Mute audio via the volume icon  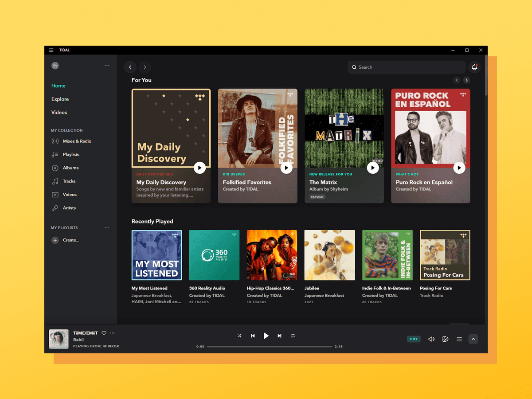click(x=431, y=339)
